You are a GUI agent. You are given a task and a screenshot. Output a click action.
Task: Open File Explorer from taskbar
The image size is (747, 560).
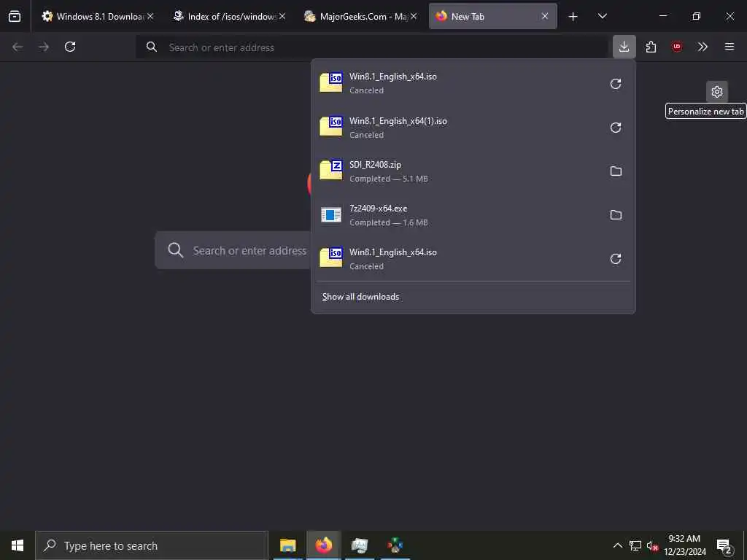[x=287, y=545]
